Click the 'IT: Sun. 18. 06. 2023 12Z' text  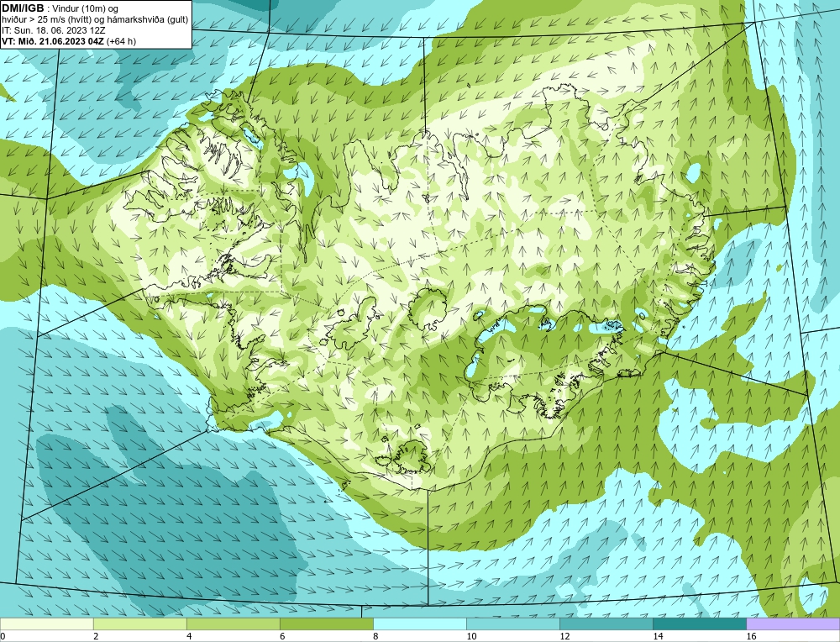[53, 30]
